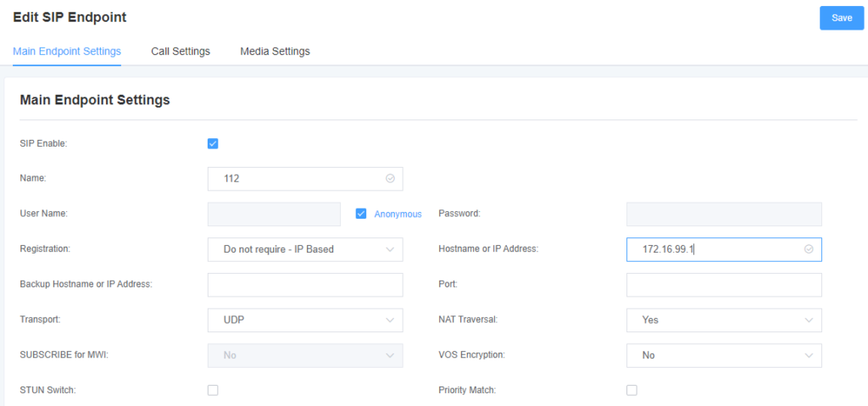The height and width of the screenshot is (406, 868).
Task: Enable the STUN Switch checkbox
Action: tap(213, 390)
